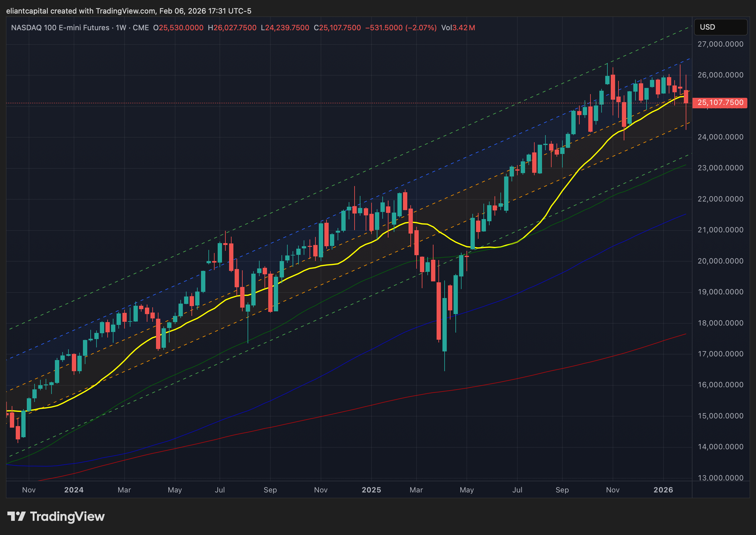Viewport: 756px width, 535px height.
Task: Click the Jul 2025 label on time axis
Action: [517, 490]
